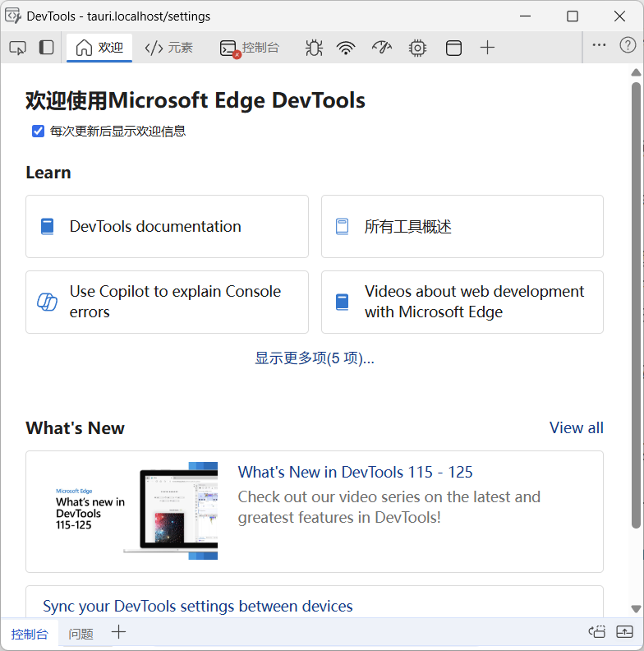This screenshot has height=651, width=644.
Task: Expand 显示更多项(5 项)... list
Action: click(x=315, y=358)
